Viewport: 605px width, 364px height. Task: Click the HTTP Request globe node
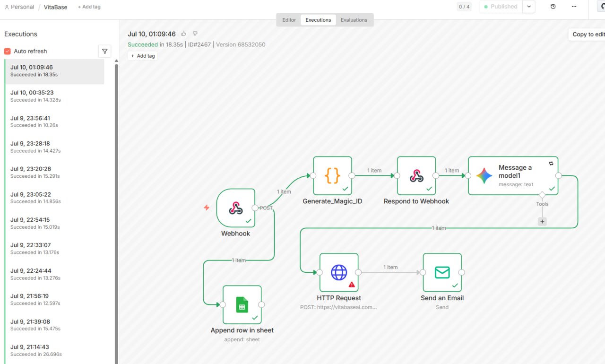[339, 272]
